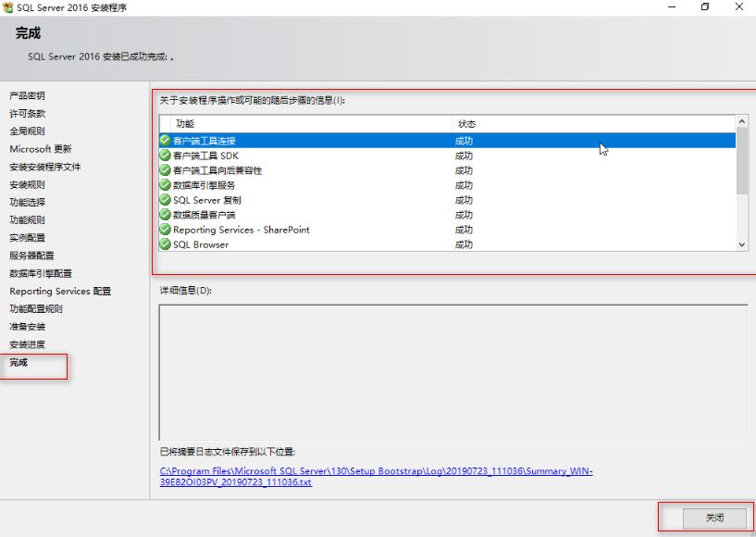Select the 客户端工具连接 feature row

pos(448,141)
